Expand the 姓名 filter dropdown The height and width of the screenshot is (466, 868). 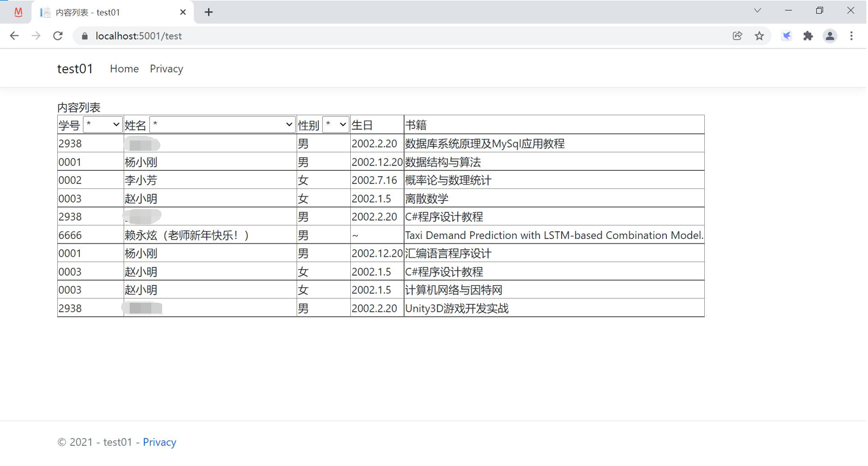click(x=222, y=125)
